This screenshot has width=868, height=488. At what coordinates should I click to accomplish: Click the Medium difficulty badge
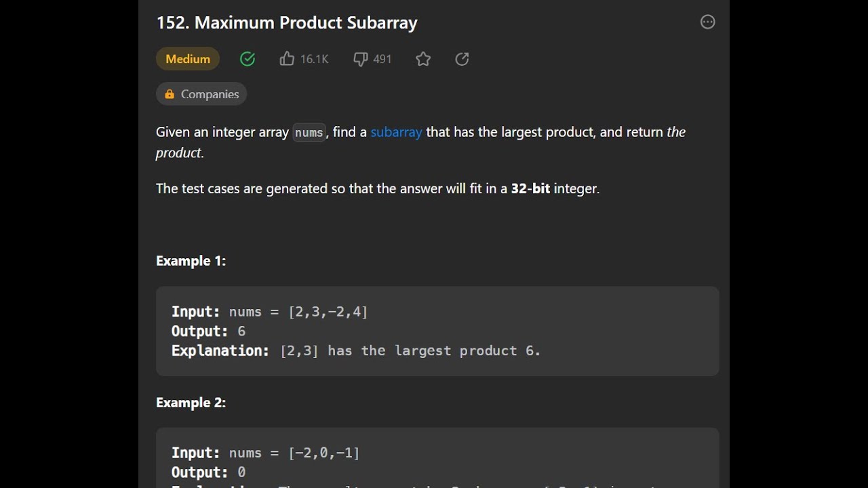click(x=188, y=59)
